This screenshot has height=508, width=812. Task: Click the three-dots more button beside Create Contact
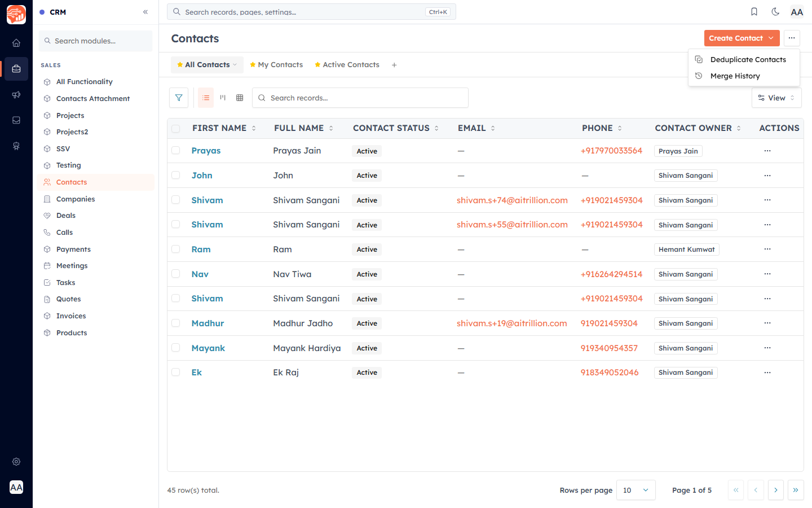click(x=792, y=38)
